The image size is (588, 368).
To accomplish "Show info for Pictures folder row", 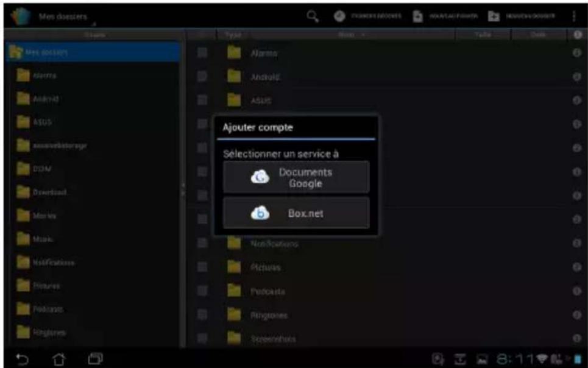I will click(x=577, y=267).
